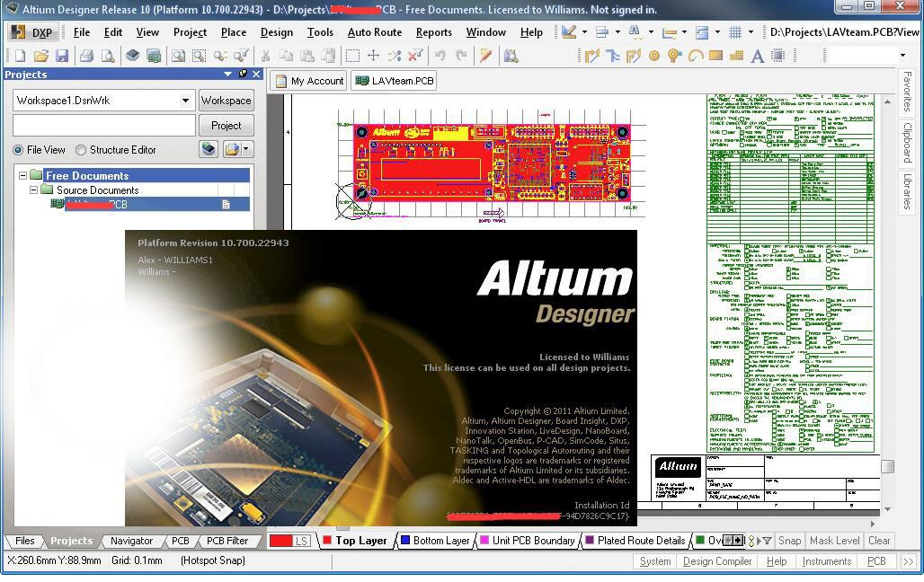Click the Cross Probe pencil-bolt icon
This screenshot has width=924, height=582.
[485, 56]
